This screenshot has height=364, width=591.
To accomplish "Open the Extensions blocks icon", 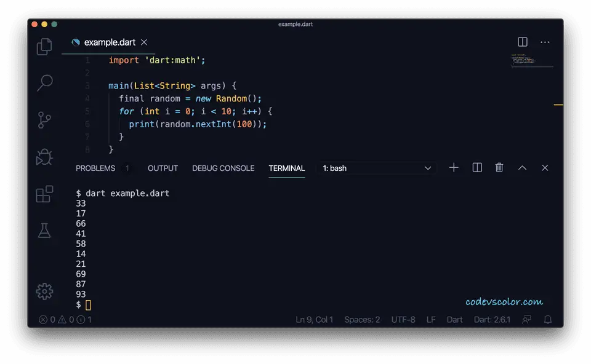I will [44, 194].
